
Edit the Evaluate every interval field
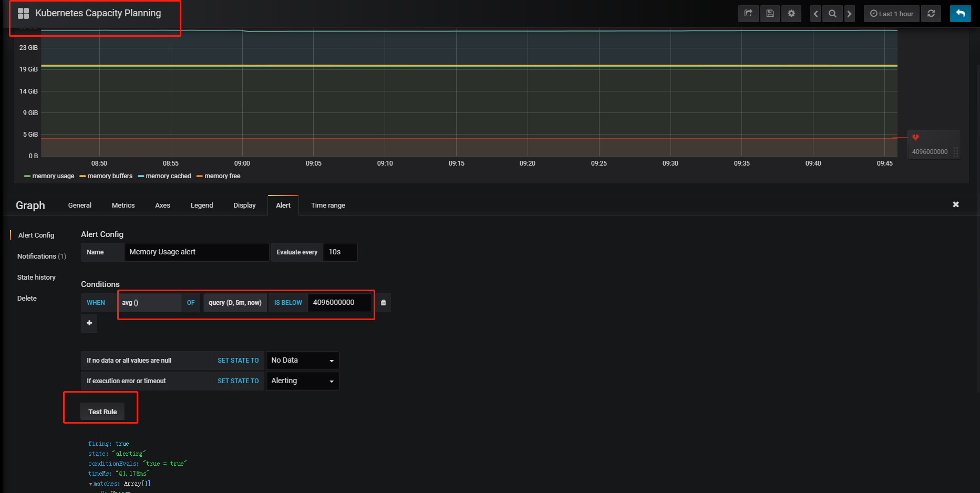(x=340, y=252)
